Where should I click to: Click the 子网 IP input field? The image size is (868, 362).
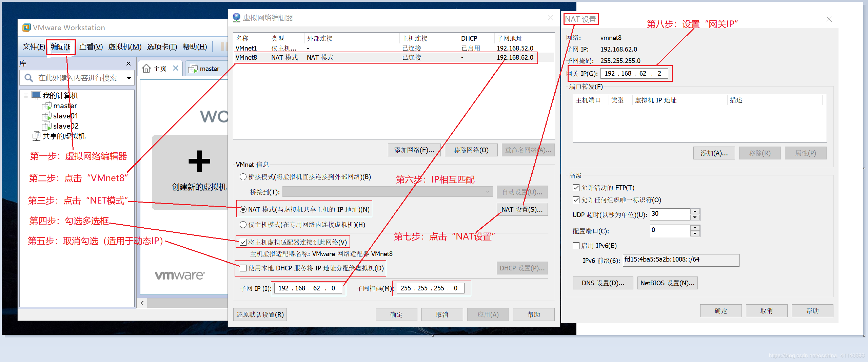point(308,288)
